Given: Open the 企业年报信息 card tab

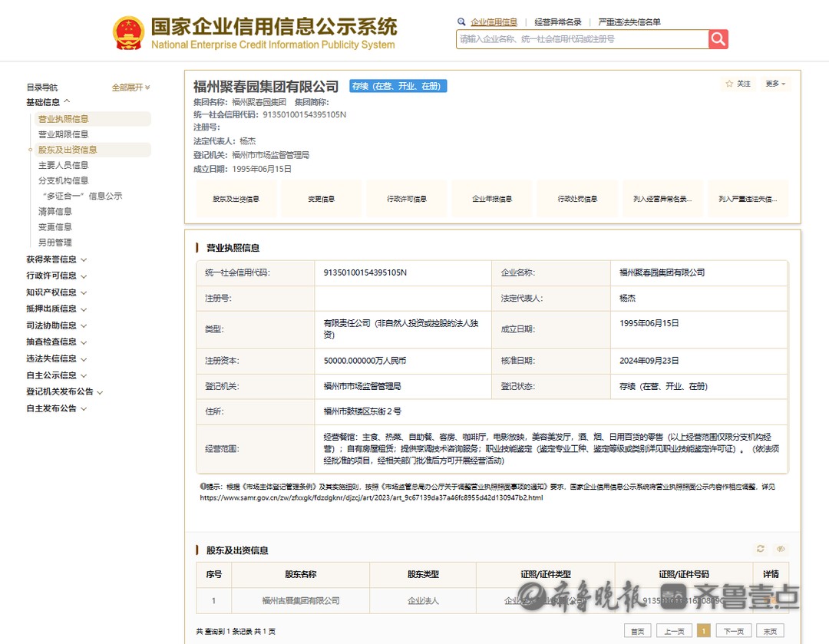Looking at the screenshot, I should coord(492,199).
